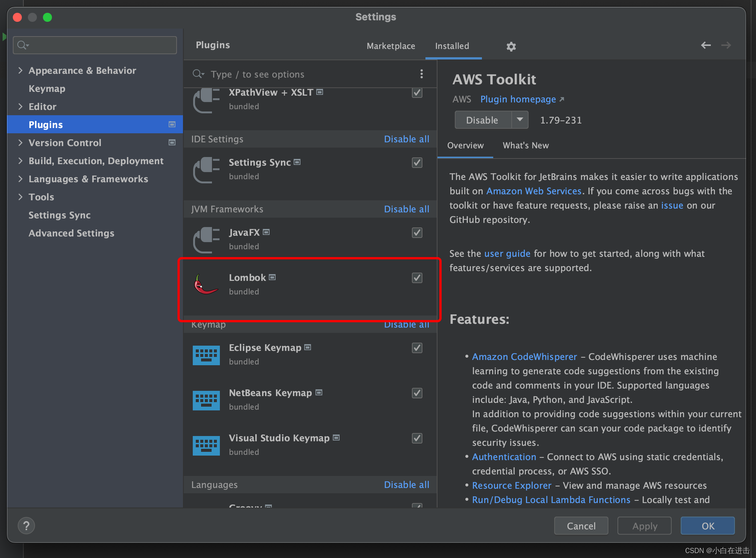Viewport: 756px width, 558px height.
Task: Click bundled marker icon next to JavaFX
Action: pos(266,232)
